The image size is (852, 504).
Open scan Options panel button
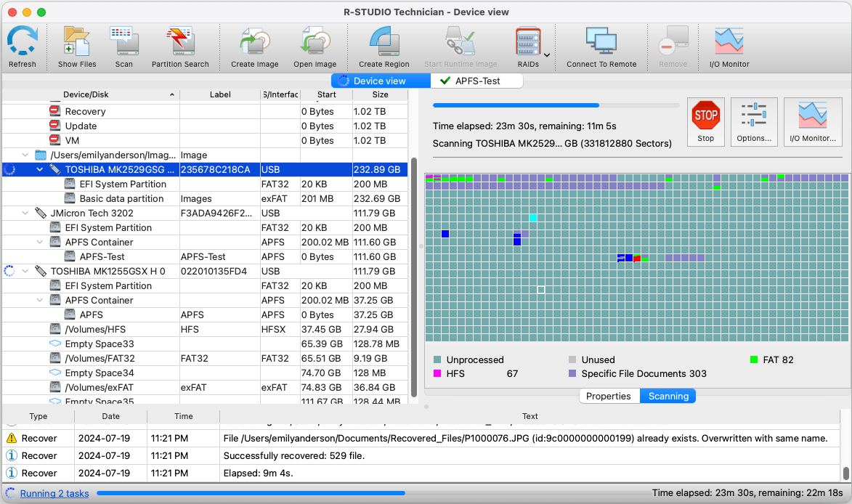[x=754, y=122]
